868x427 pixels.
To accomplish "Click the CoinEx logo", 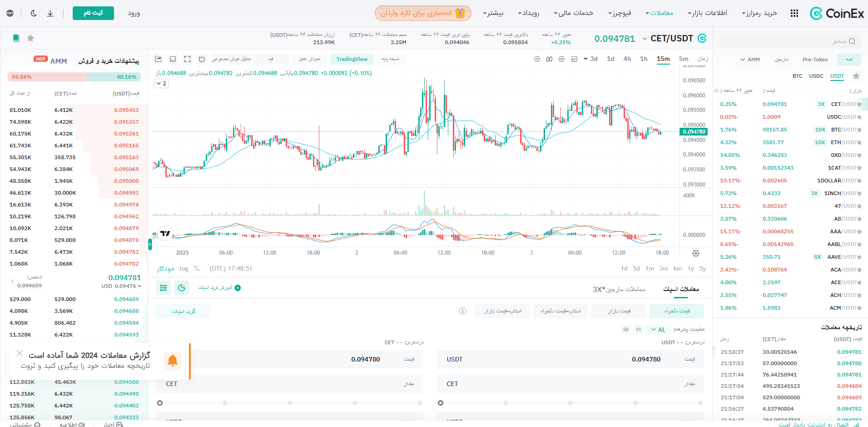I will point(837,13).
